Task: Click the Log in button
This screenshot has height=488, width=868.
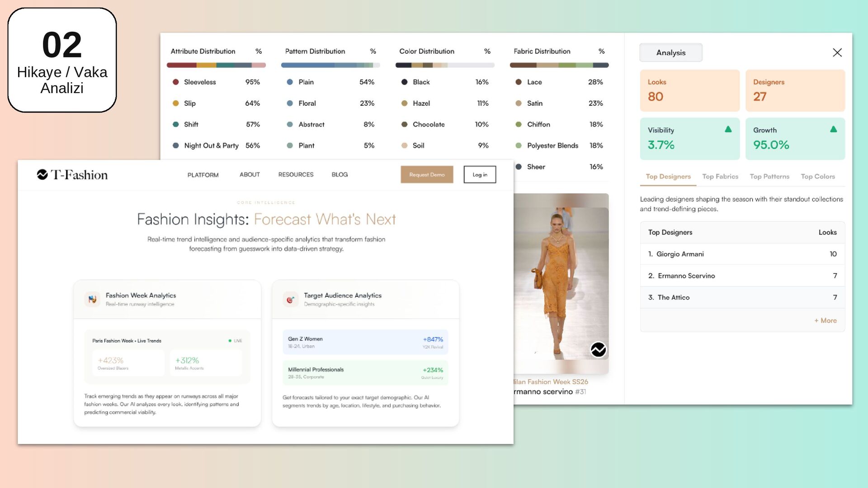Action: (479, 174)
